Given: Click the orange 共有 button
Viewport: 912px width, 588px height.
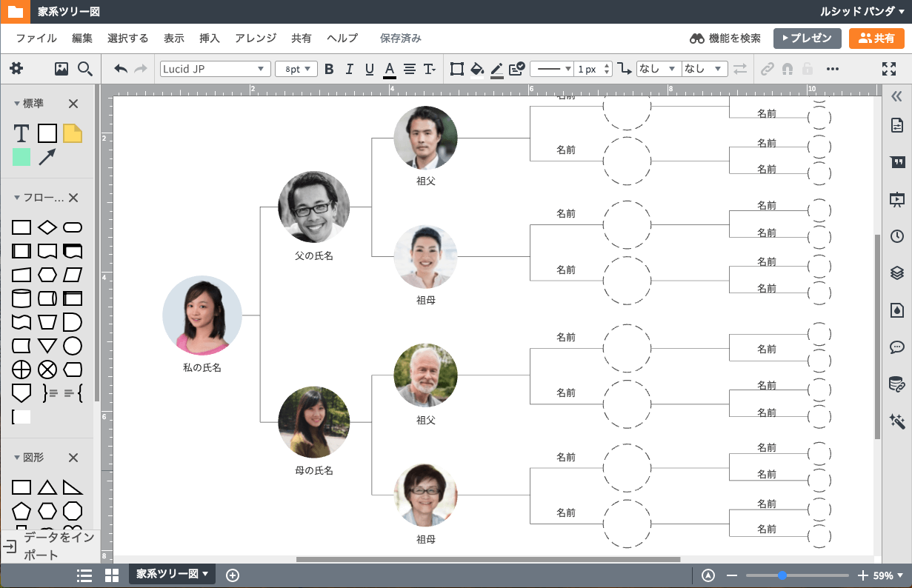Looking at the screenshot, I should 876,39.
